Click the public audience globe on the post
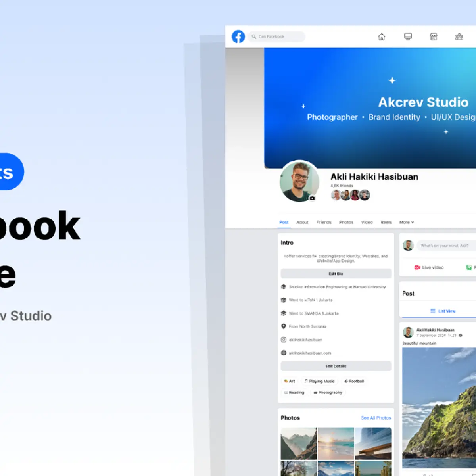Screen dimensions: 476x476 461,336
